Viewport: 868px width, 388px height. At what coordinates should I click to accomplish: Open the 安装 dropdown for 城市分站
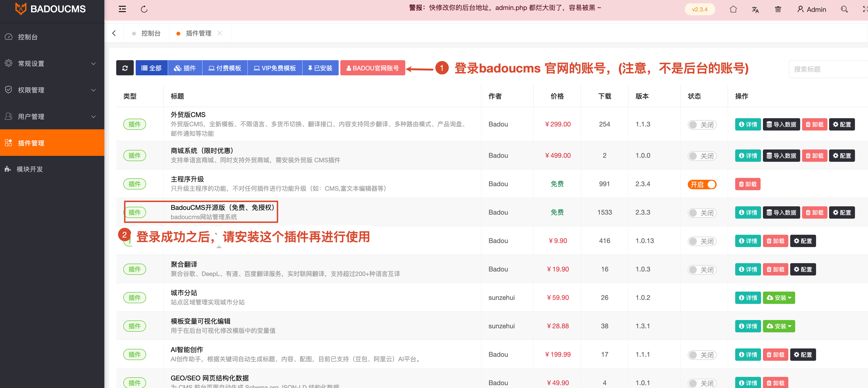779,298
